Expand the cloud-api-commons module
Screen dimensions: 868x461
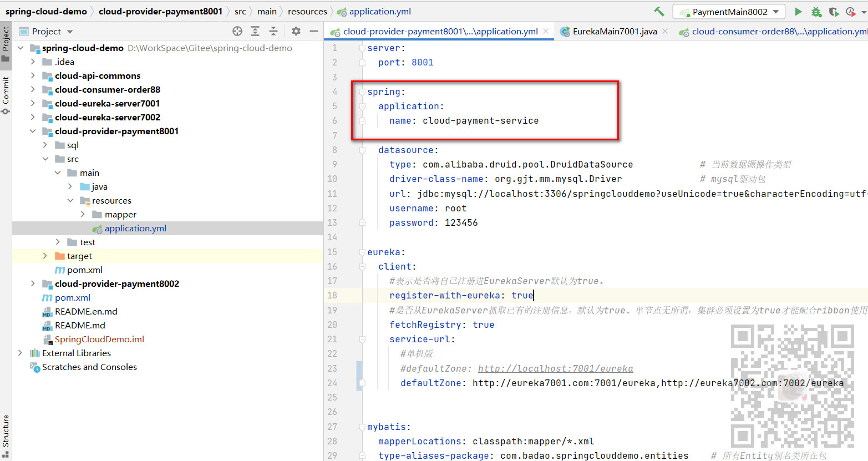(33, 76)
